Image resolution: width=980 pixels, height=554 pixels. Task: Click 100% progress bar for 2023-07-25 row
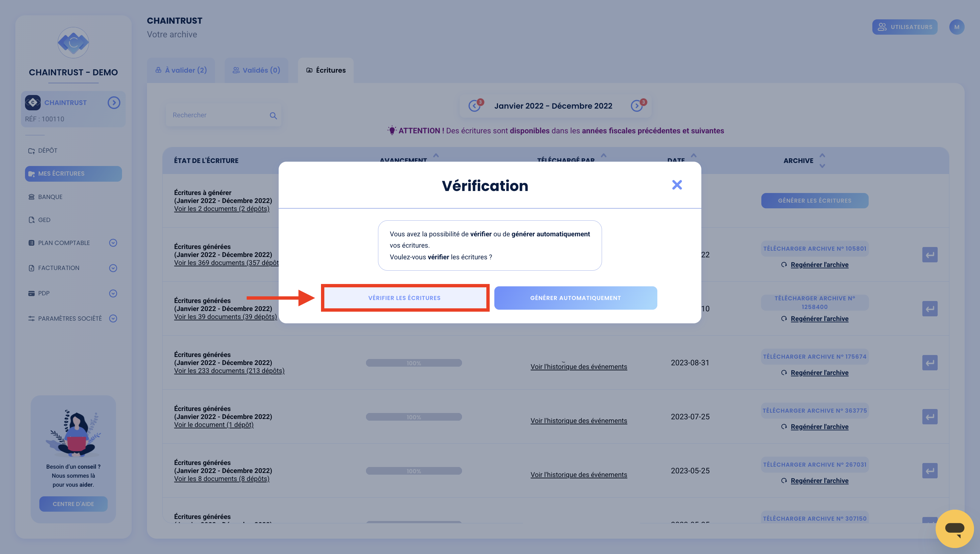pos(414,417)
